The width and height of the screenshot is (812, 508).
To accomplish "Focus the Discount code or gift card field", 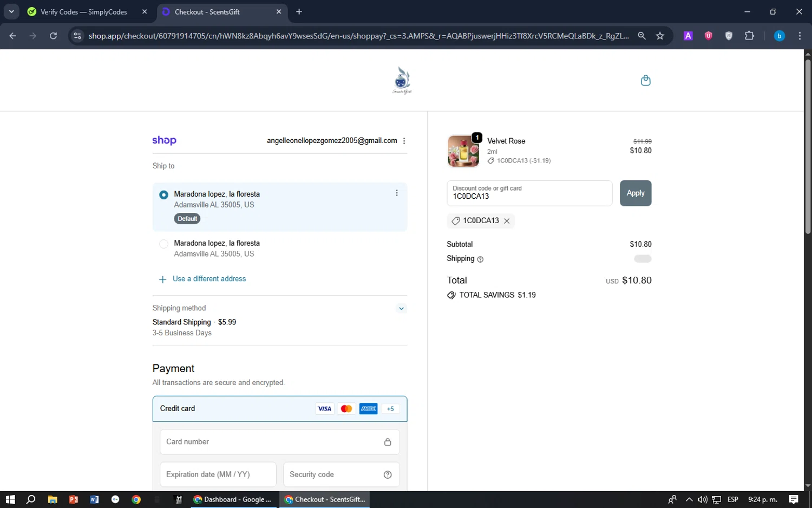I will [529, 193].
